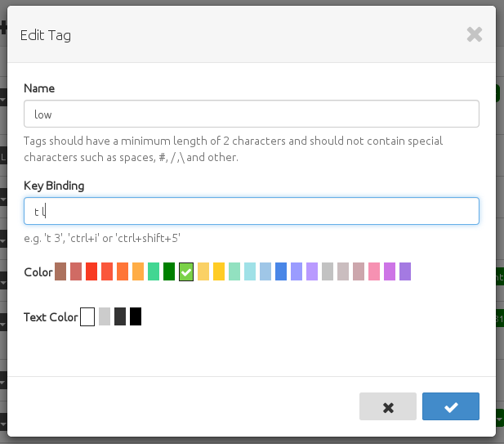Click the Key Binding input field
Image resolution: width=504 pixels, height=444 pixels.
[x=252, y=211]
